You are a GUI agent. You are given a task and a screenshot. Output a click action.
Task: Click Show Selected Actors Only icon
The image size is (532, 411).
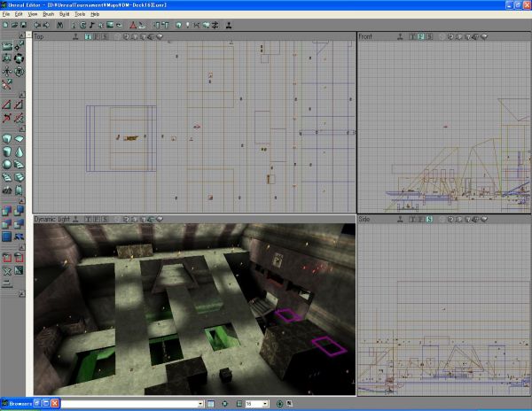[x=7, y=258]
